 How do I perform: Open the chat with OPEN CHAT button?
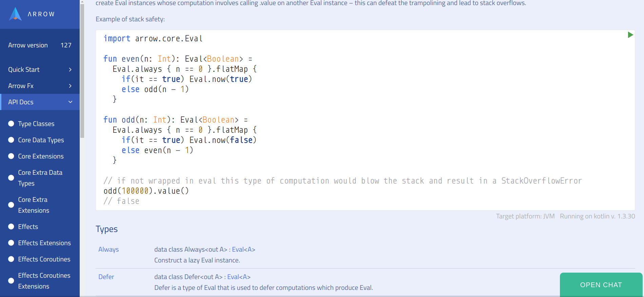point(600,284)
